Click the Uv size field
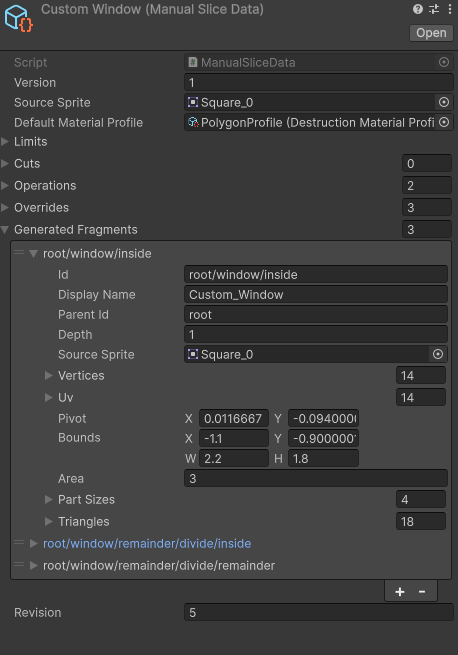 tap(421, 397)
